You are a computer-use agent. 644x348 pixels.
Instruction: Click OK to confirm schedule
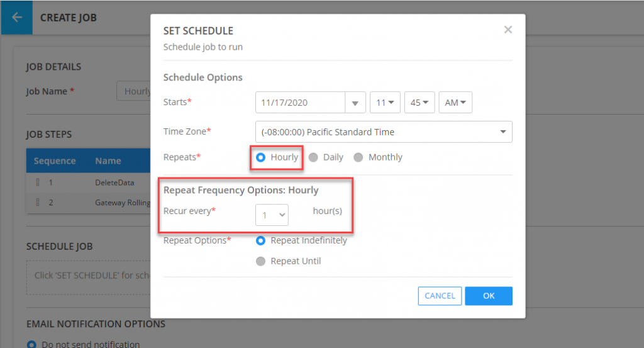[489, 296]
